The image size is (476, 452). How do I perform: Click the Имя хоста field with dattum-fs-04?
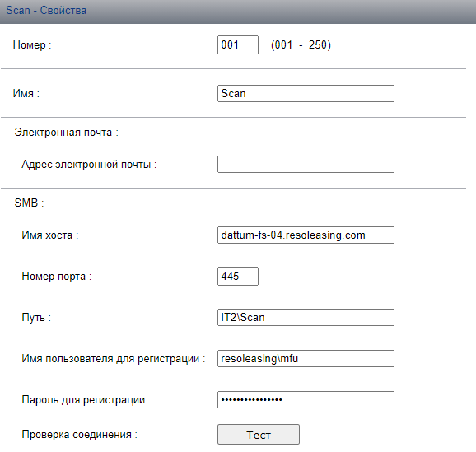pyautogui.click(x=306, y=235)
